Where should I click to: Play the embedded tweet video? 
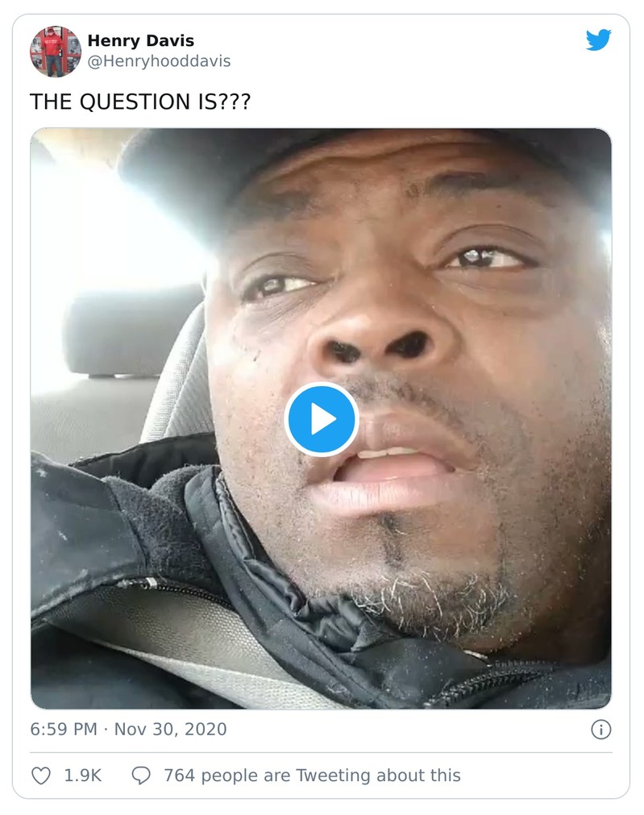coord(322,419)
